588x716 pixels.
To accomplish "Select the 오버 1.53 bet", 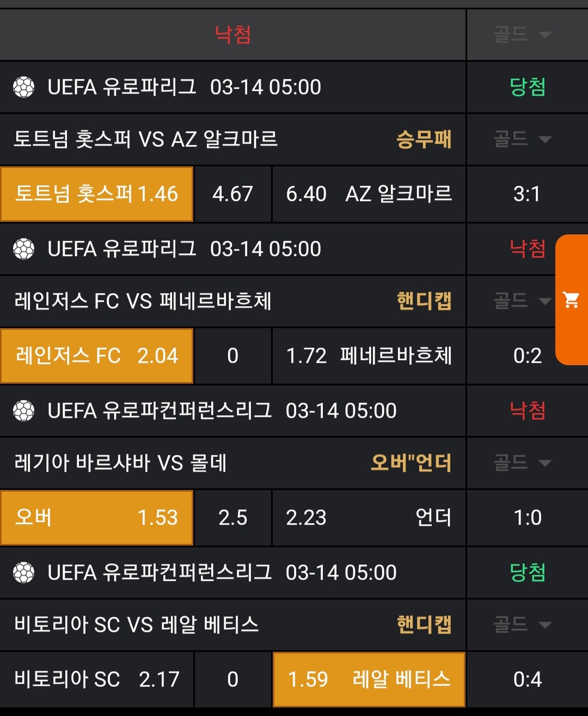I will [97, 518].
